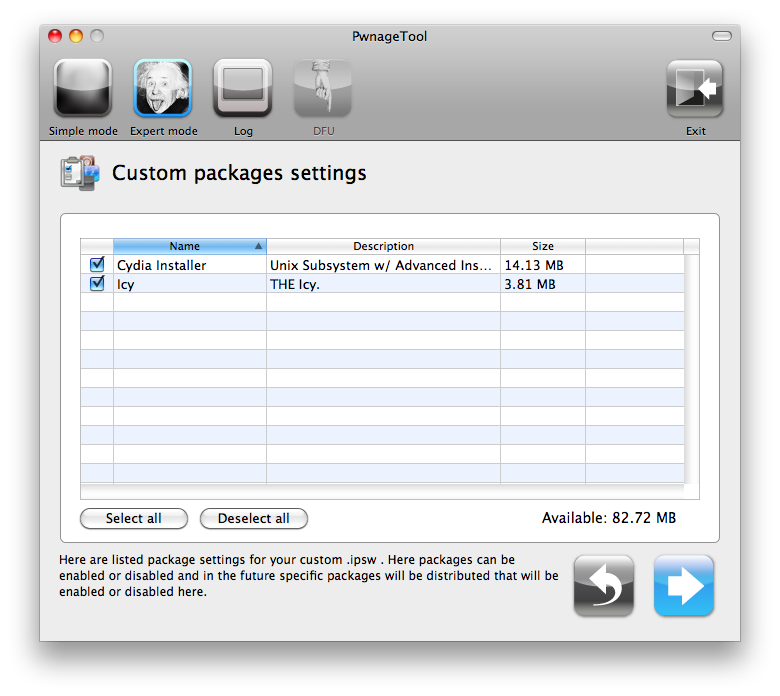Viewport: 780px width, 696px height.
Task: Click the DFU toolbar icon
Action: pyautogui.click(x=323, y=90)
